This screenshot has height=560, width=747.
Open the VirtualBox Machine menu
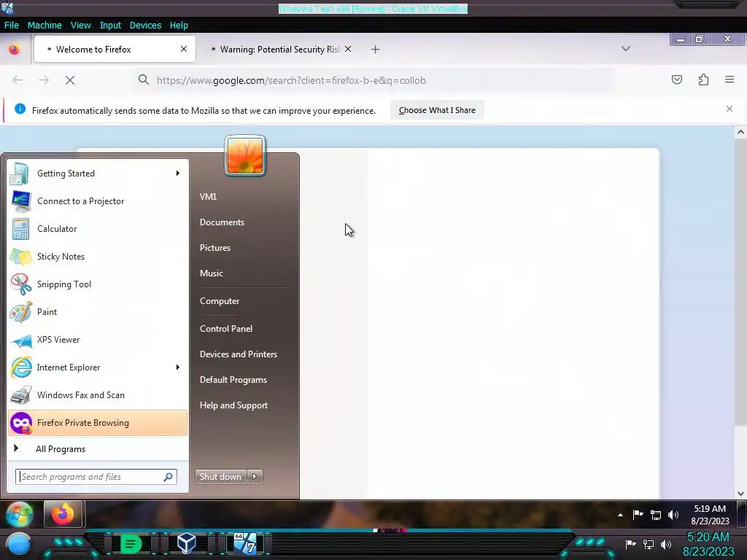pyautogui.click(x=44, y=26)
